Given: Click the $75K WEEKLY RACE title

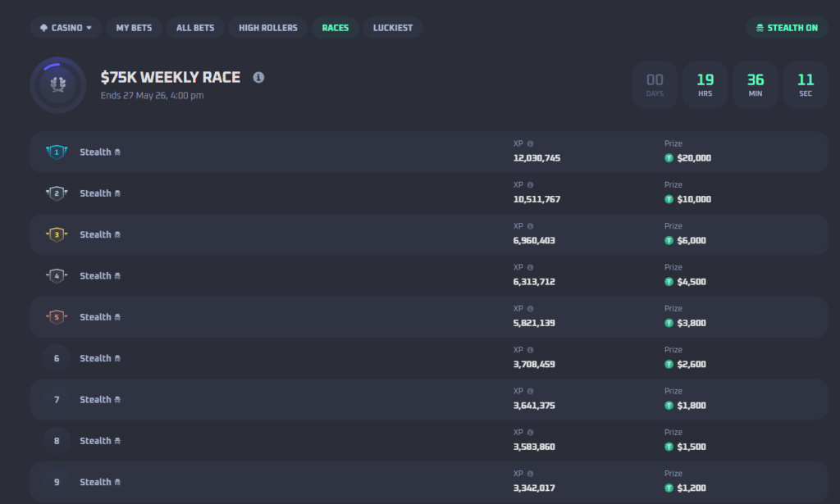Looking at the screenshot, I should pos(171,78).
